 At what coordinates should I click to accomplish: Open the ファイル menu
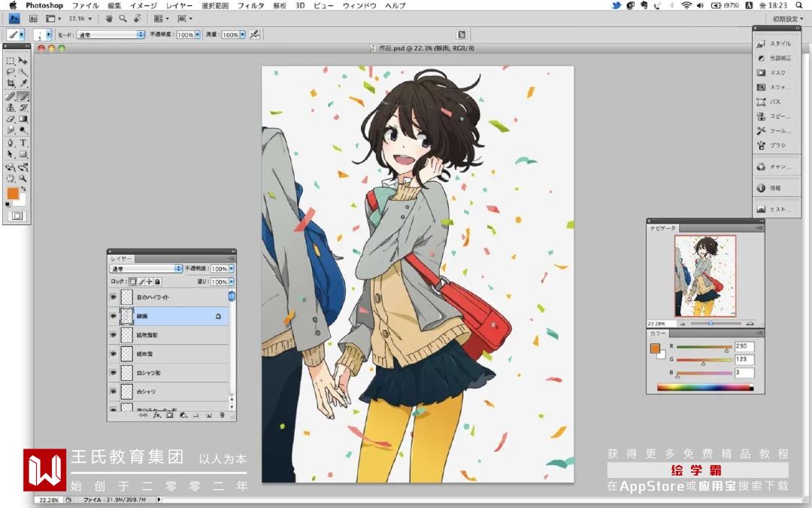click(x=86, y=5)
